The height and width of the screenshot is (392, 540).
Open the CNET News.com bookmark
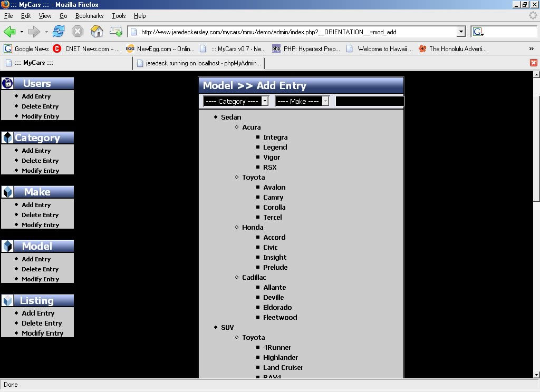coord(86,49)
